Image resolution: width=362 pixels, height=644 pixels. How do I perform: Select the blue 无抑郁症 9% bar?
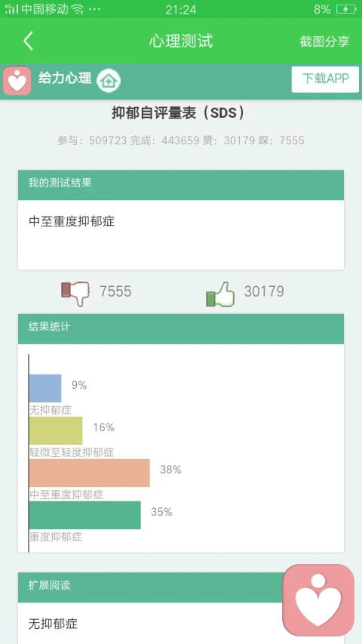(x=45, y=388)
